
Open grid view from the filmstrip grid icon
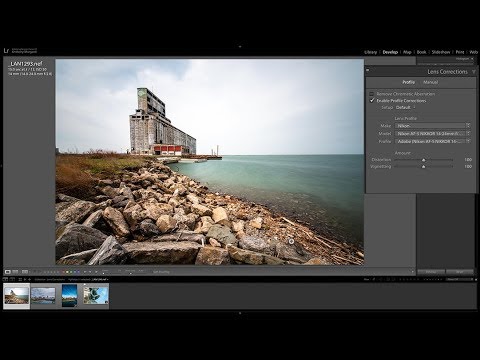tap(20, 279)
